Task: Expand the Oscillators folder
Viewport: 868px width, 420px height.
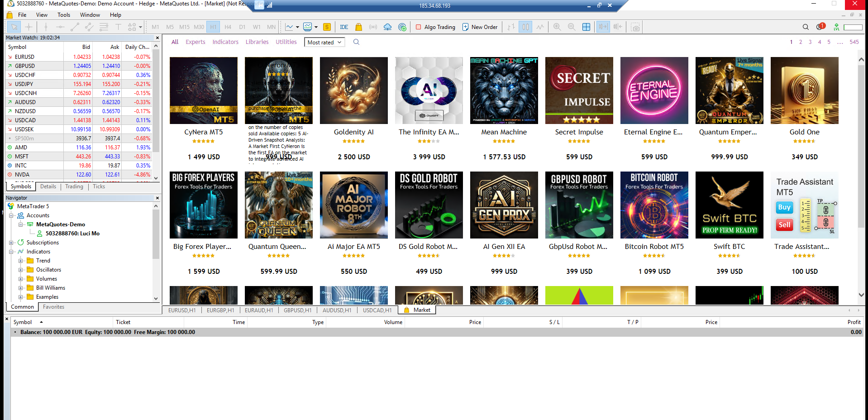Action: point(21,270)
